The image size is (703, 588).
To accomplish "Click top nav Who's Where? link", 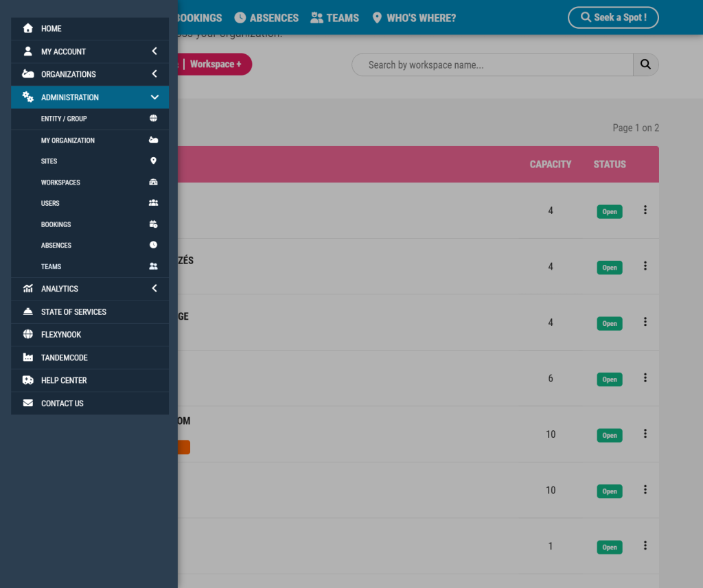I will click(414, 18).
